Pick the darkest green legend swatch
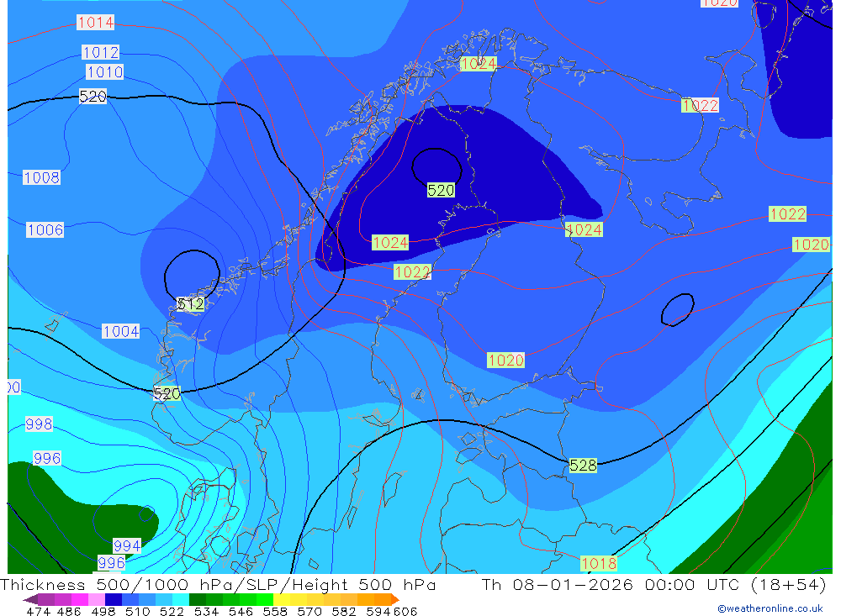This screenshot has width=841, height=616. click(x=198, y=599)
